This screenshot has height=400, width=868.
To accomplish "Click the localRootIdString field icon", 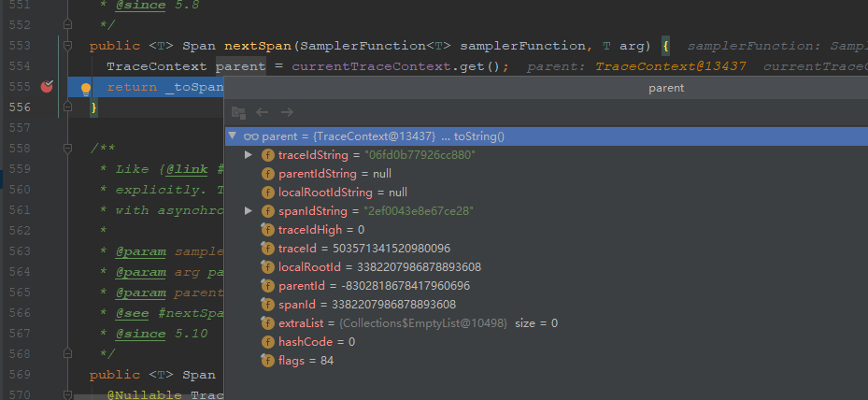I will (x=268, y=193).
